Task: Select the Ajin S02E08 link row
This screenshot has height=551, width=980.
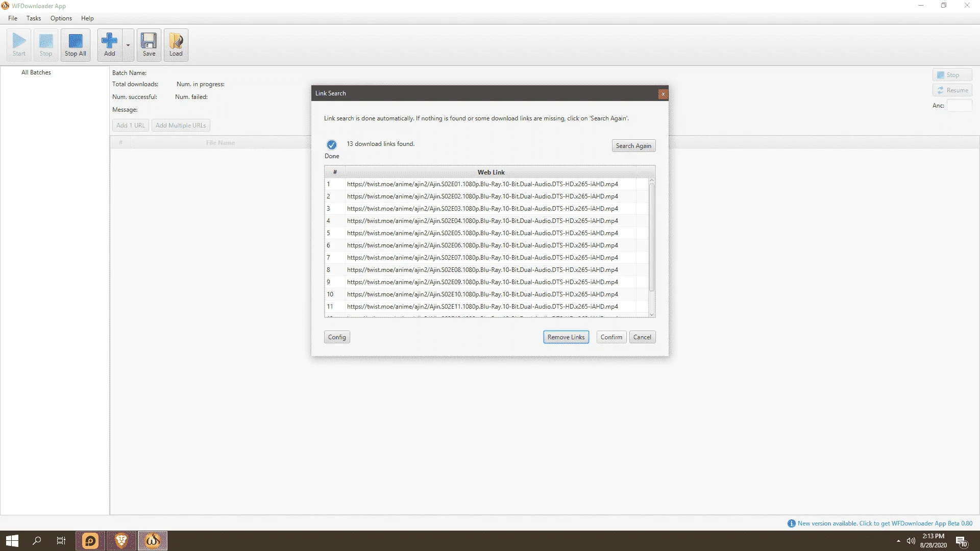Action: 486,270
